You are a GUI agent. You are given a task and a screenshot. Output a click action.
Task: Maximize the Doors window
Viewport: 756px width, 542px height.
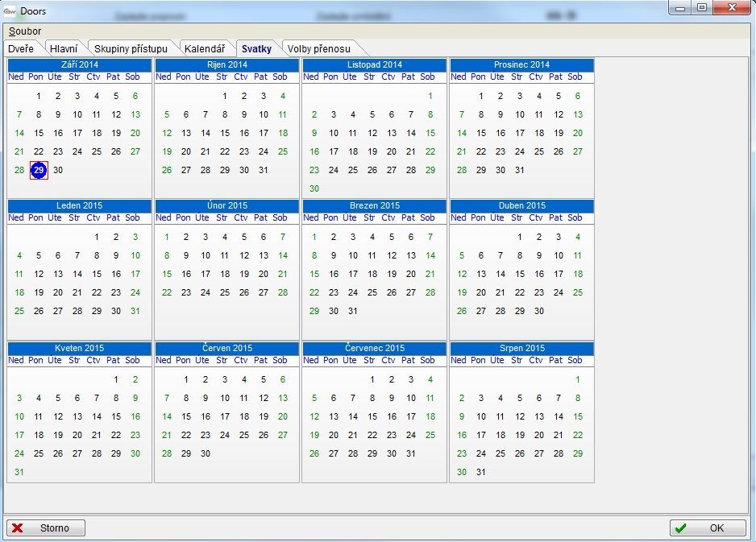tap(702, 8)
